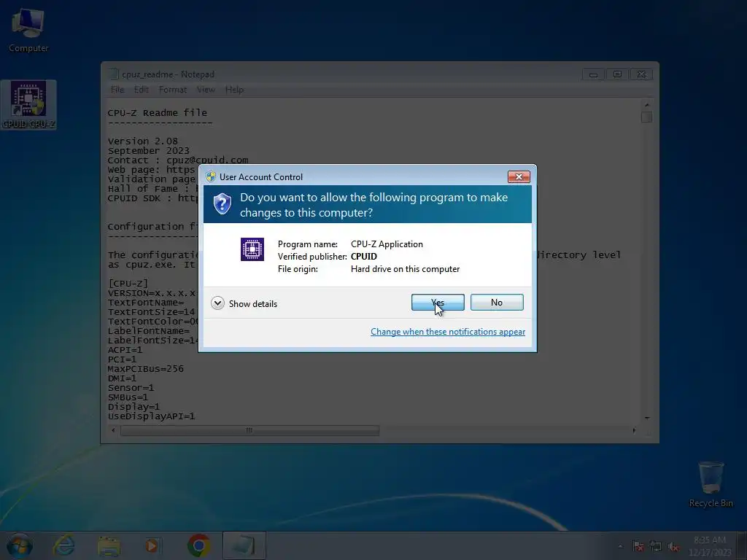This screenshot has width=747, height=560.
Task: Click the CPU-Z program icon in dialog
Action: (x=252, y=249)
